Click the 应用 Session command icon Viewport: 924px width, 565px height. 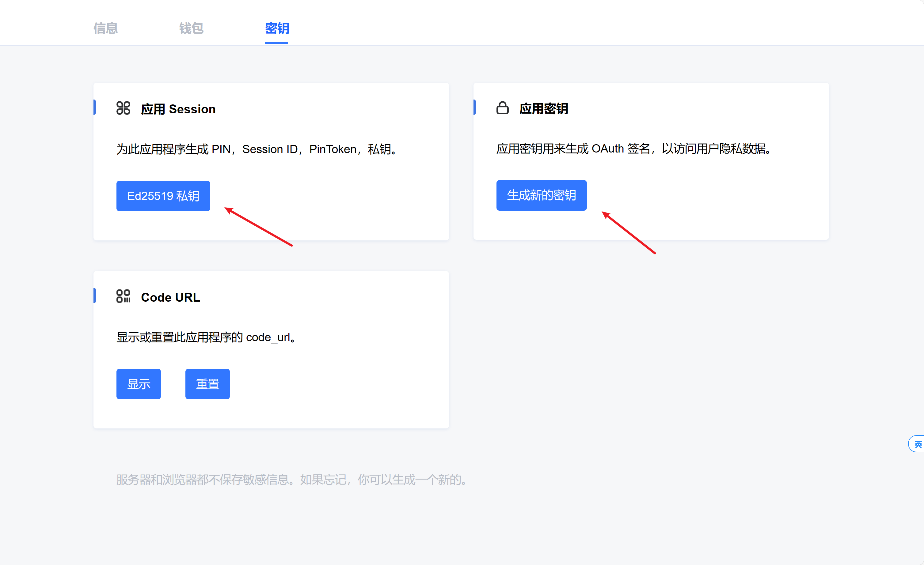click(x=123, y=108)
